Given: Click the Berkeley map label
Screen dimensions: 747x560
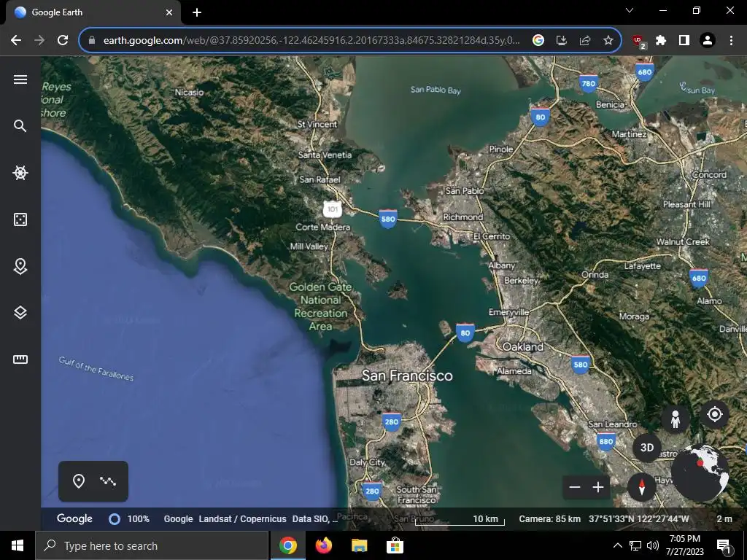Looking at the screenshot, I should 521,281.
